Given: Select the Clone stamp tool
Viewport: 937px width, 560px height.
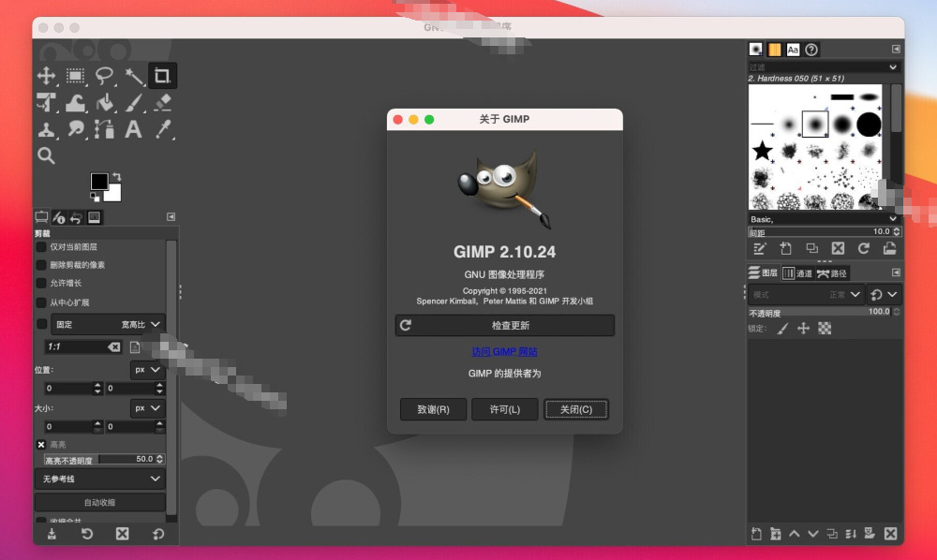Looking at the screenshot, I should pos(46,129).
